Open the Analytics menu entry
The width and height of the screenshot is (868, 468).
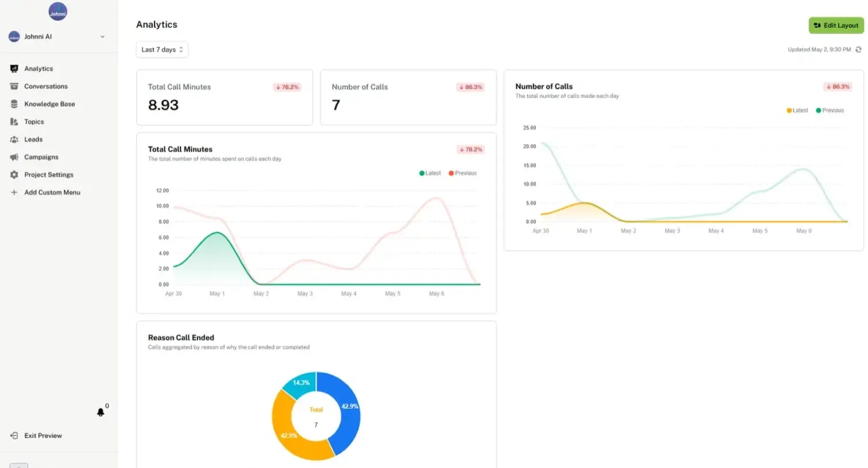(39, 68)
